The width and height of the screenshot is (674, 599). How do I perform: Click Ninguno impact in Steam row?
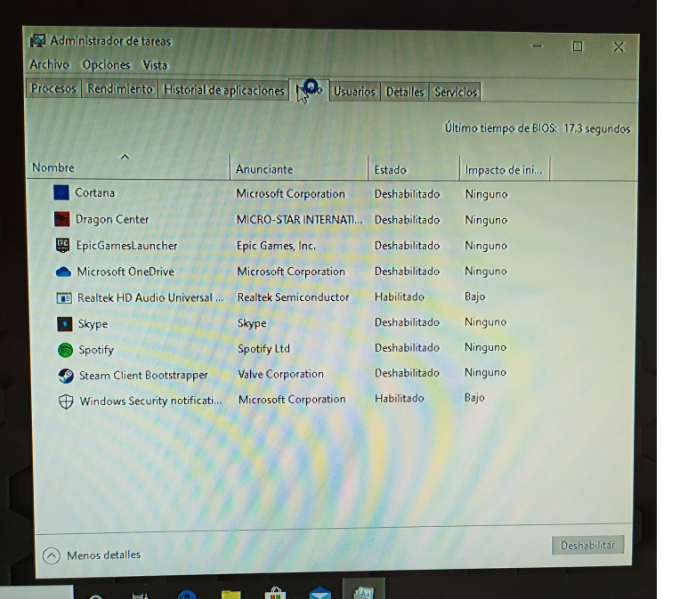pos(485,373)
